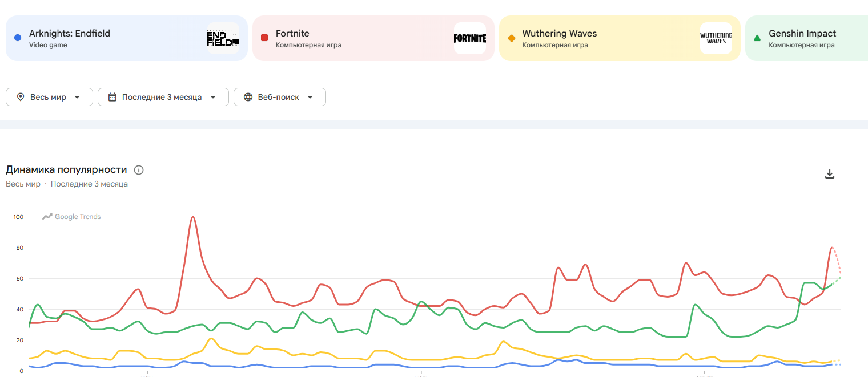The width and height of the screenshot is (868, 377).
Task: Click the '80' y-axis label
Action: pos(19,248)
